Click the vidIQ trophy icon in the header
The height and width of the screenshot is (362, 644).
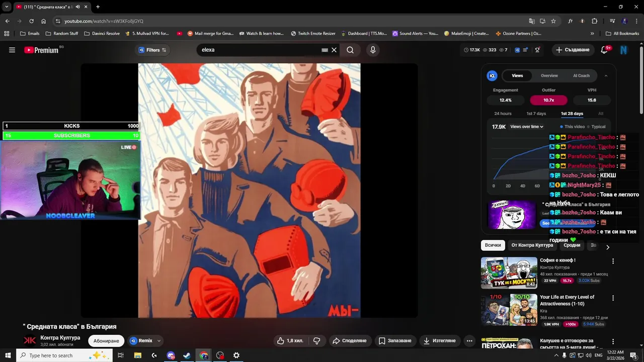pos(537,50)
